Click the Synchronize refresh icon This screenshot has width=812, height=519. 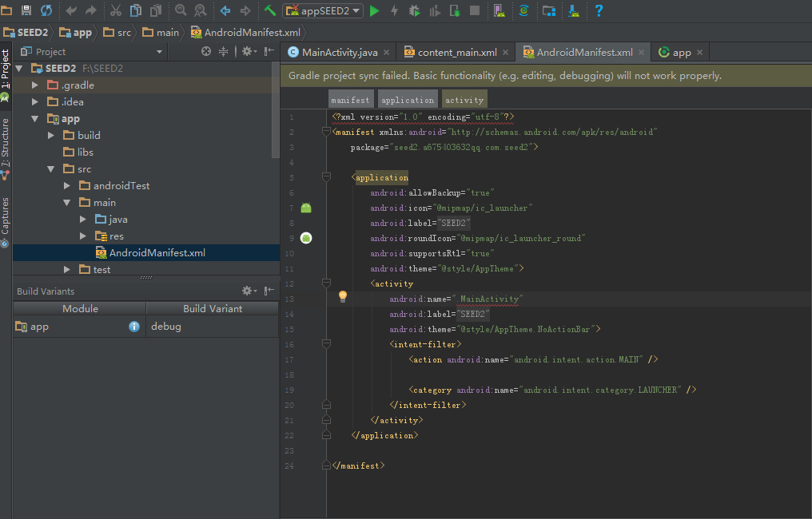click(46, 10)
